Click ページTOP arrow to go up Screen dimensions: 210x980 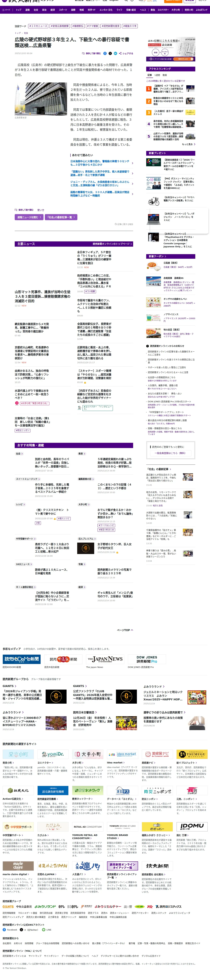[x=125, y=630]
